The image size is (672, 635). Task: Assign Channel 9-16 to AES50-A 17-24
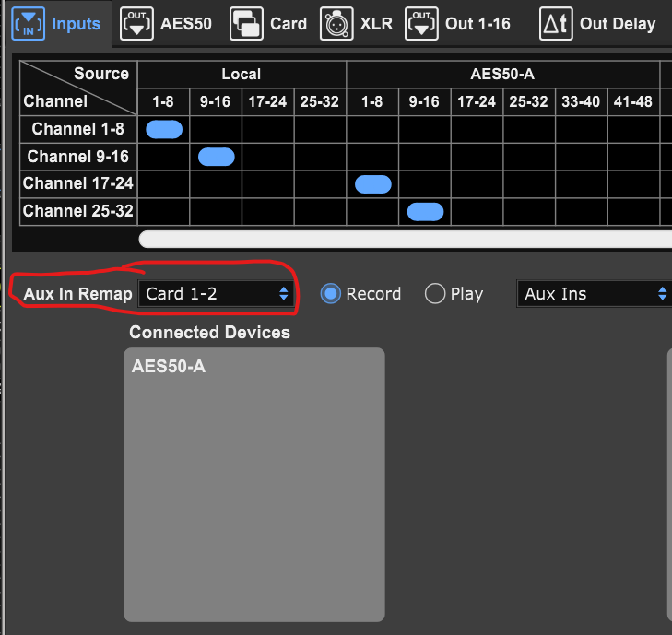pyautogui.click(x=477, y=157)
